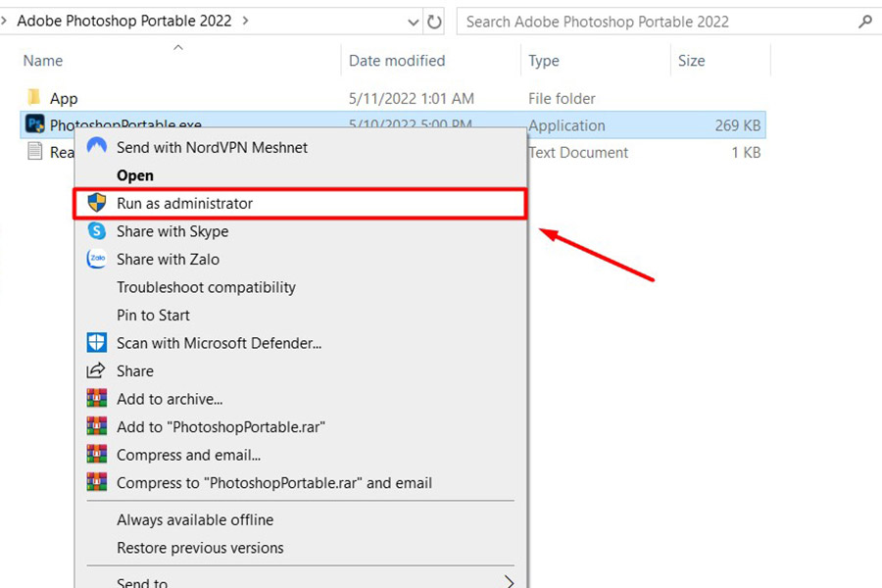Click the text document file icon
The height and width of the screenshot is (588, 882).
[x=35, y=151]
